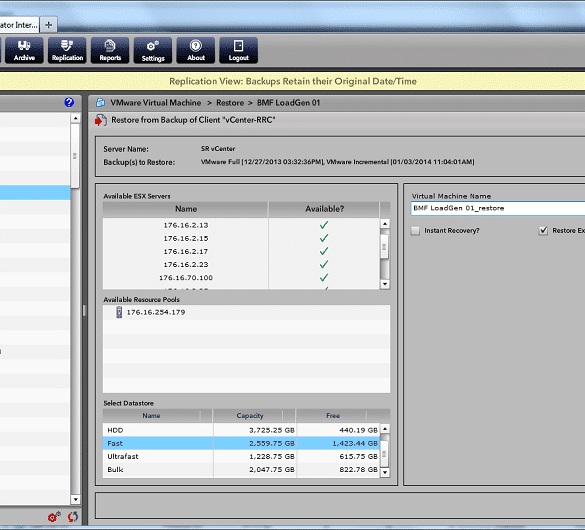Select the HDD datastore row
This screenshot has height=530, width=585.
click(241, 430)
